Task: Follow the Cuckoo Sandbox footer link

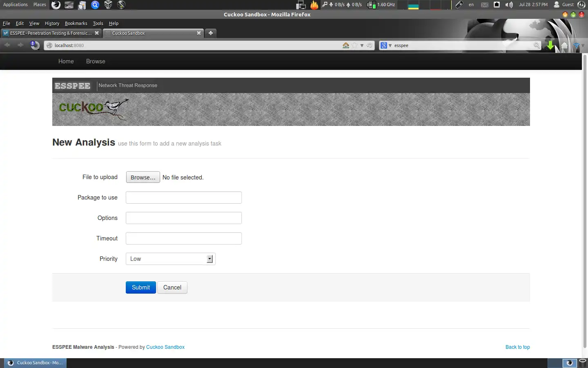Action: click(165, 347)
